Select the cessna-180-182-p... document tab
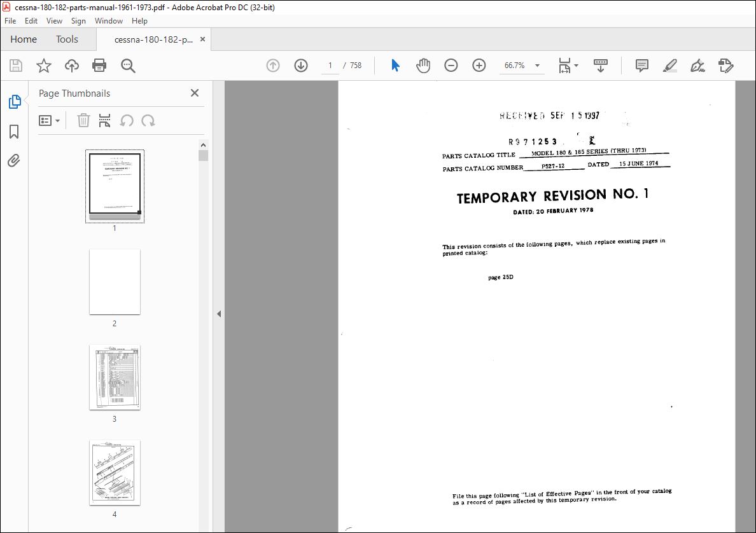The height and width of the screenshot is (533, 756). click(x=153, y=39)
